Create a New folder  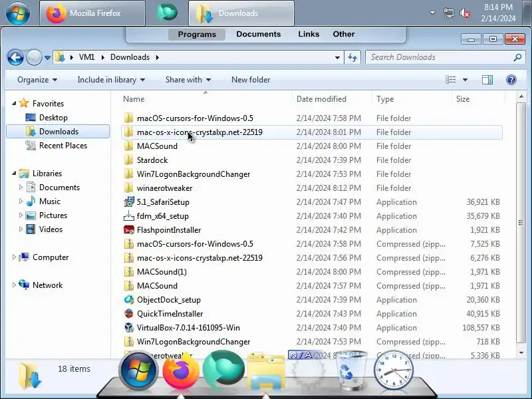point(251,80)
